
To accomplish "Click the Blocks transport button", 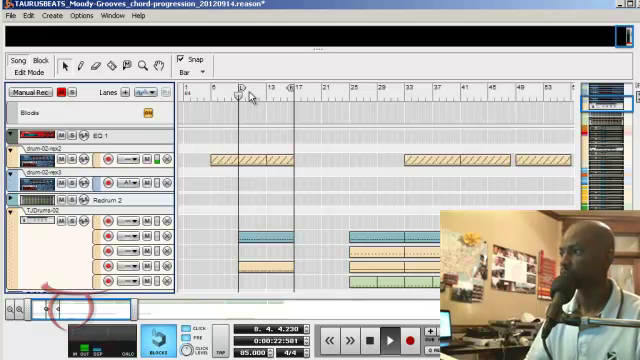I will 158,341.
